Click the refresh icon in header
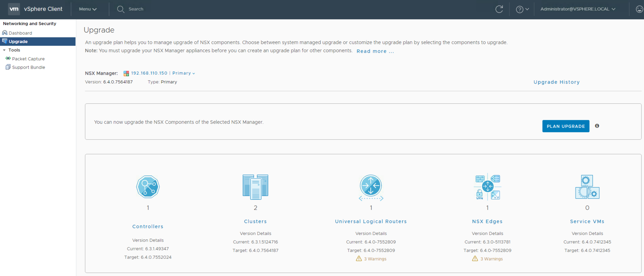Image resolution: width=644 pixels, height=276 pixels. (499, 9)
